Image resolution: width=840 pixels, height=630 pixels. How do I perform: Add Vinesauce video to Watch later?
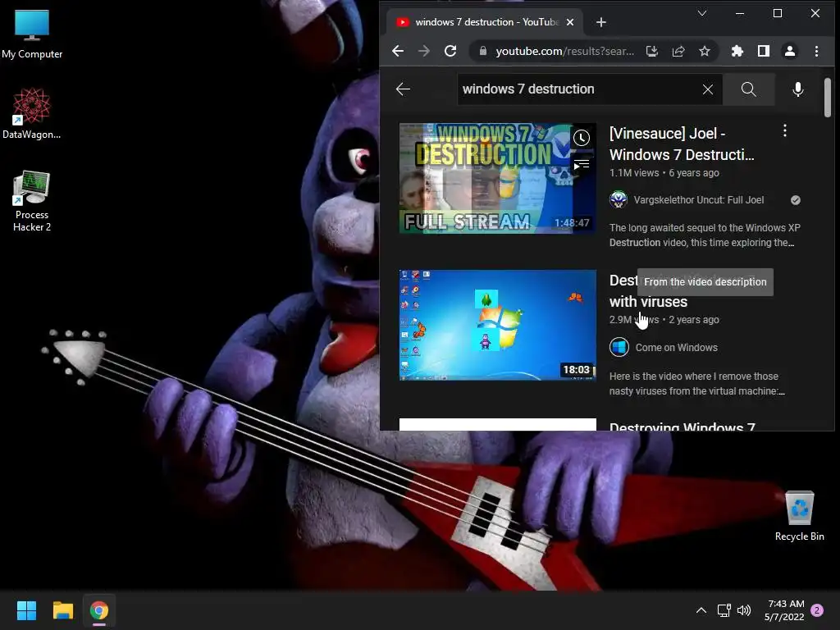point(582,138)
